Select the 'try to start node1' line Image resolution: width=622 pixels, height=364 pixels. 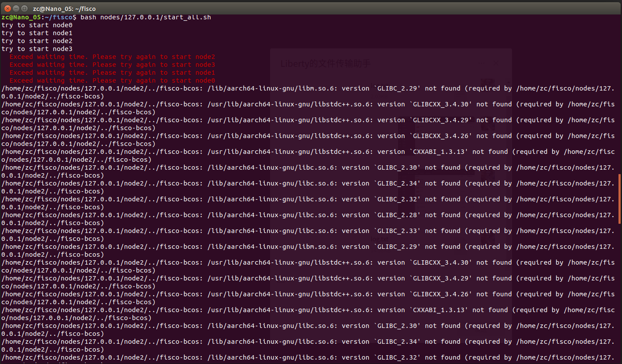pyautogui.click(x=37, y=33)
